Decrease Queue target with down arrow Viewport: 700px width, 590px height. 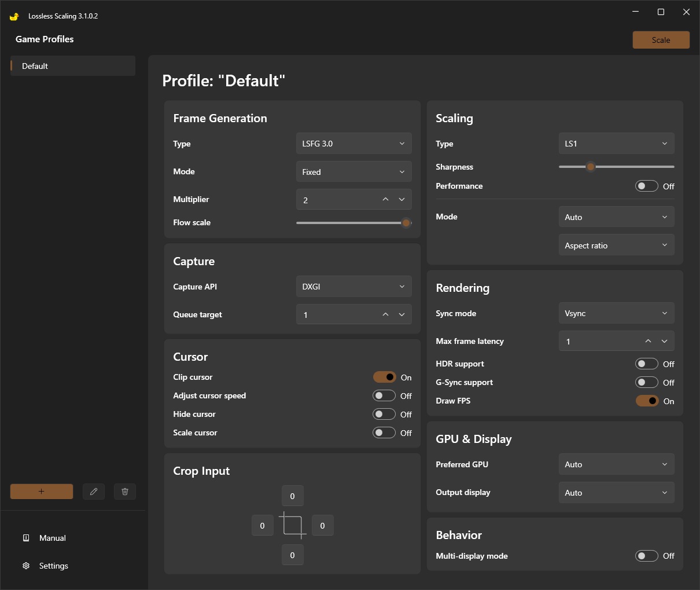tap(402, 314)
